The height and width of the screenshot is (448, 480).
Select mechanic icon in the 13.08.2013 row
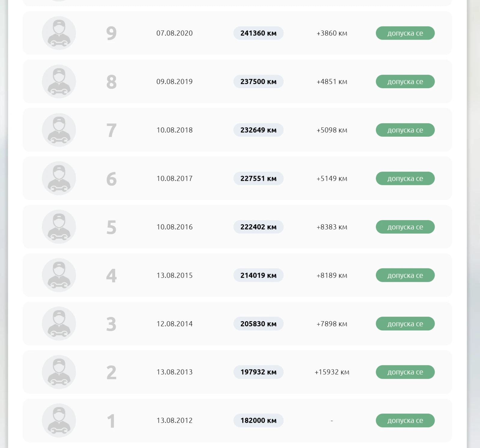(x=59, y=372)
